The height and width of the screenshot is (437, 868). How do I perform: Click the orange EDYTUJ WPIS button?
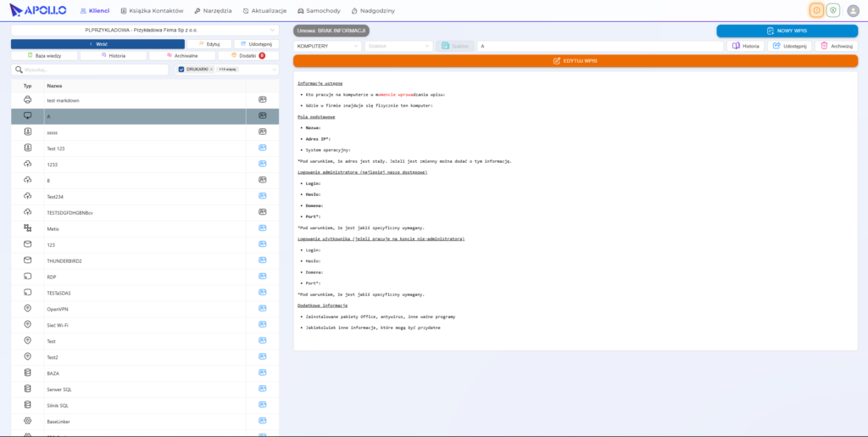point(576,61)
